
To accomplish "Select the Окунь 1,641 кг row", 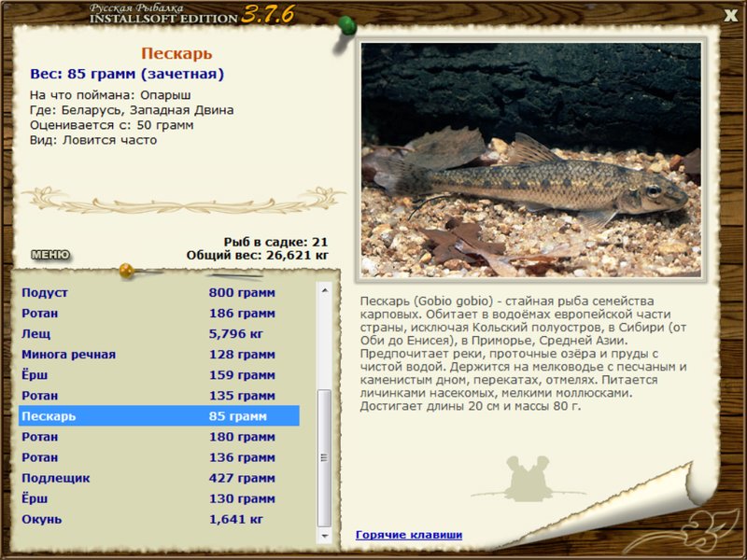I will pos(159,519).
